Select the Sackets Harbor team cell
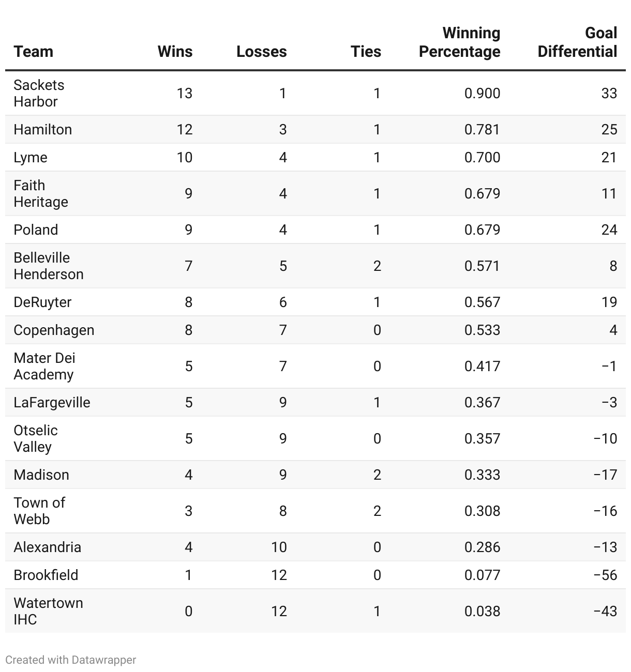The image size is (631, 672). pyautogui.click(x=39, y=93)
